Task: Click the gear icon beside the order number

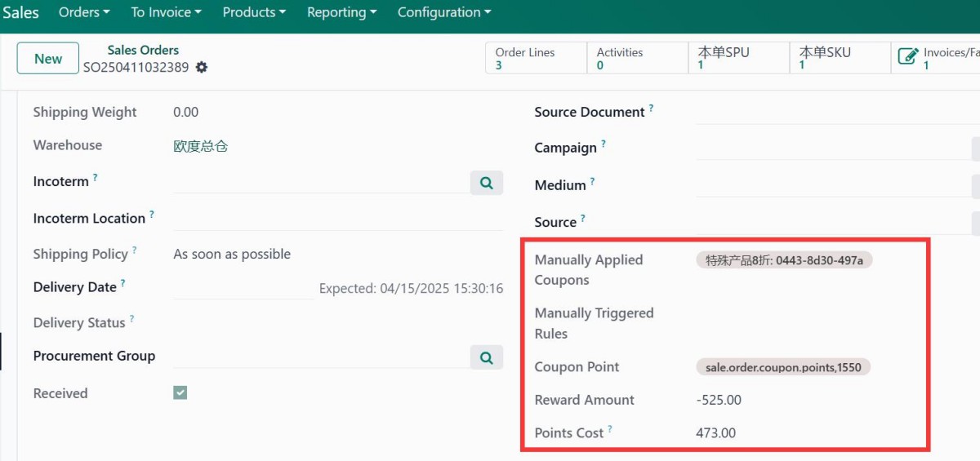Action: tap(202, 68)
